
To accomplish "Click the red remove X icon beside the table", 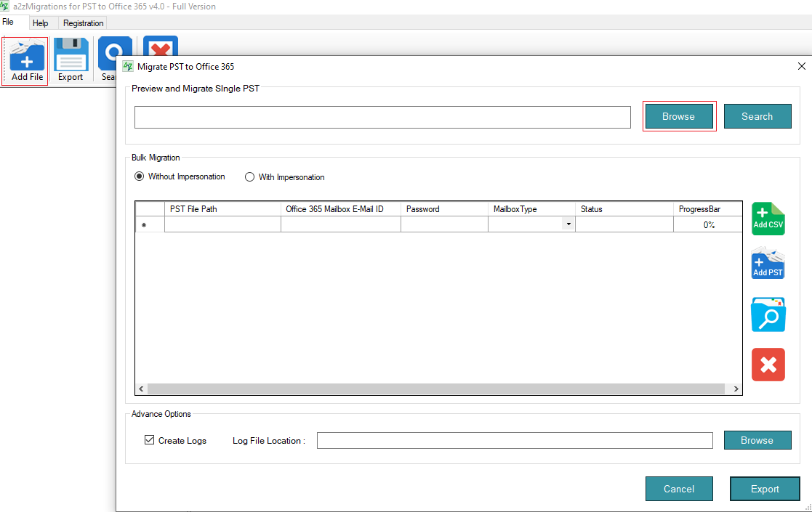I will [x=768, y=365].
